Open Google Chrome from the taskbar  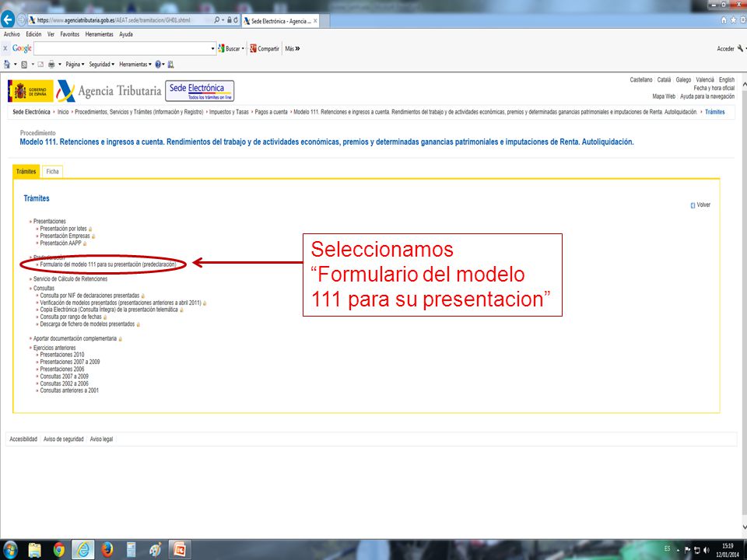[x=59, y=550]
